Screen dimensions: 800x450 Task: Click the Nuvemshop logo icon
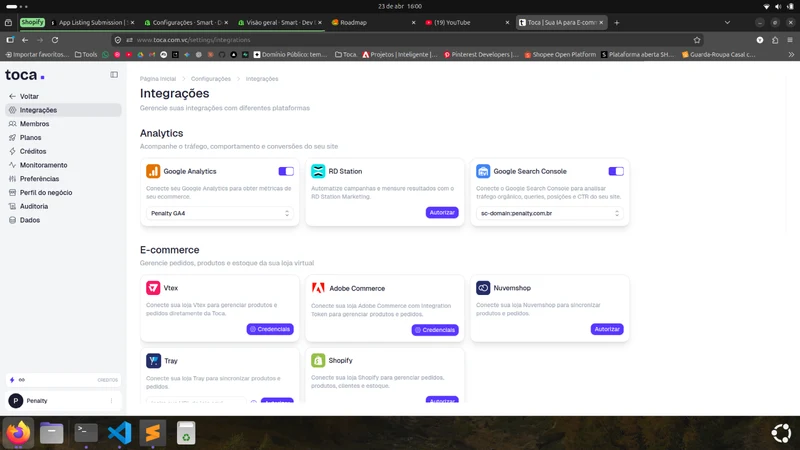tap(483, 288)
